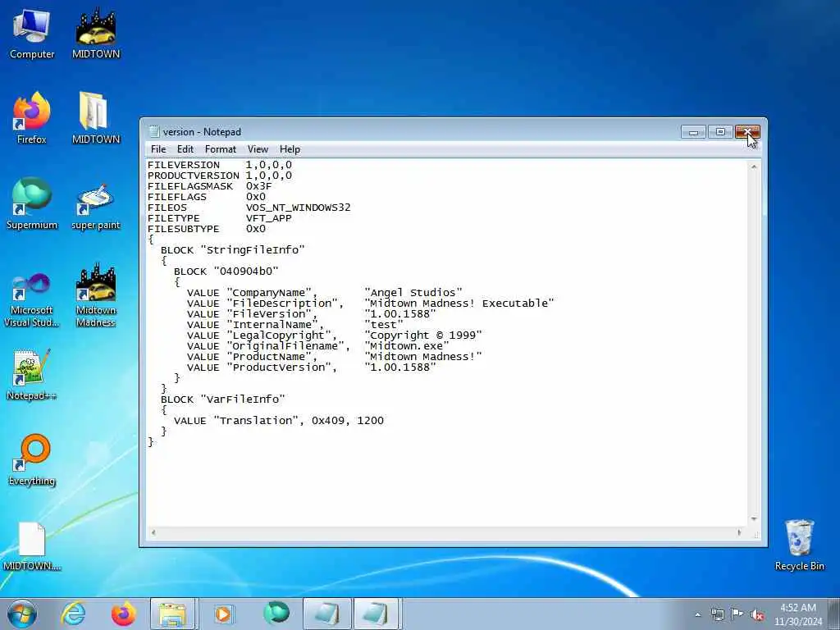
Task: Open the View menu in Notepad
Action: [258, 149]
